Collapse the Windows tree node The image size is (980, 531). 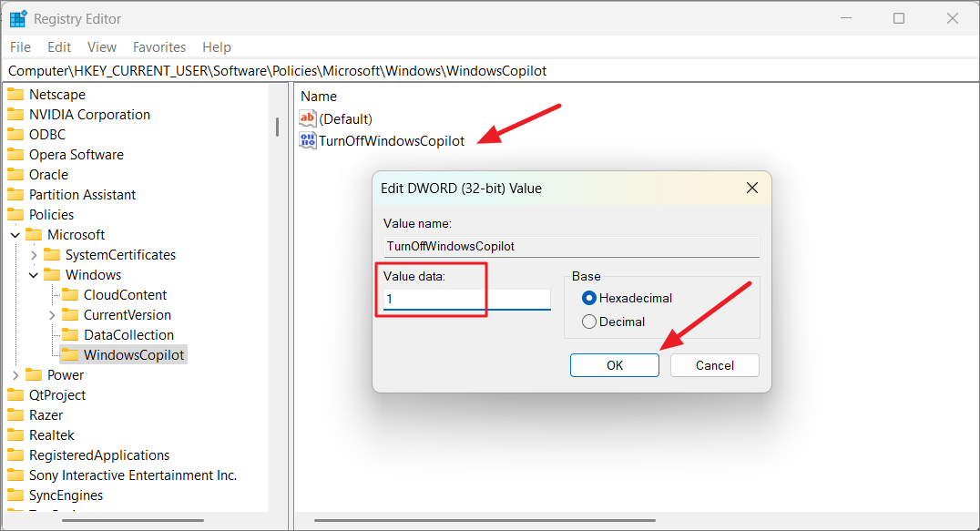tap(34, 274)
